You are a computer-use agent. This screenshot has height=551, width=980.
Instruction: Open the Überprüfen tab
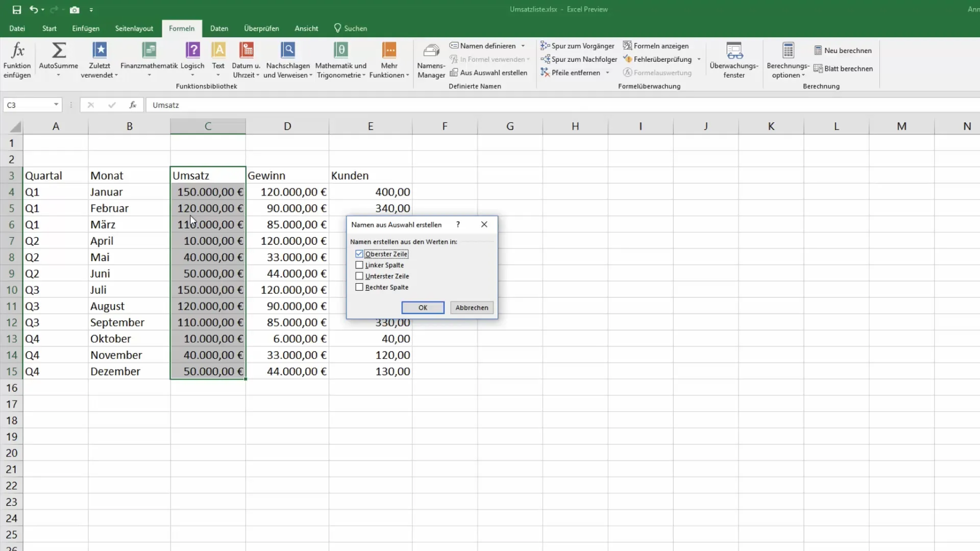click(x=261, y=29)
